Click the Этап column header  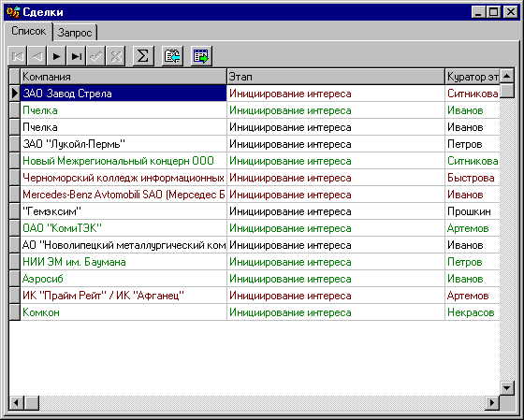tap(336, 77)
